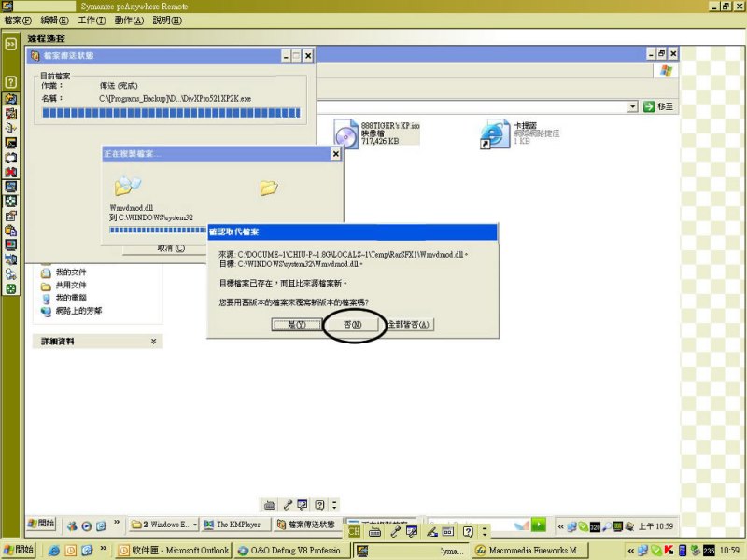Switch to the Symantec pcAnywhere taskbar button

pos(411,551)
